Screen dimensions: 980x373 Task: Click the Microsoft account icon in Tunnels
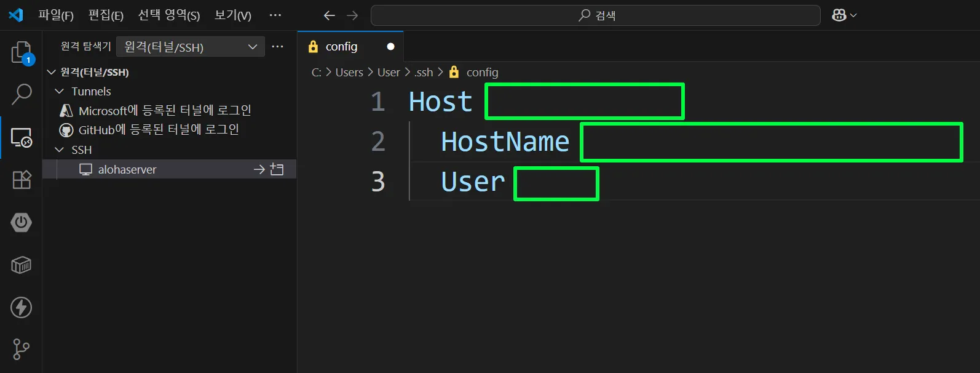click(x=66, y=111)
